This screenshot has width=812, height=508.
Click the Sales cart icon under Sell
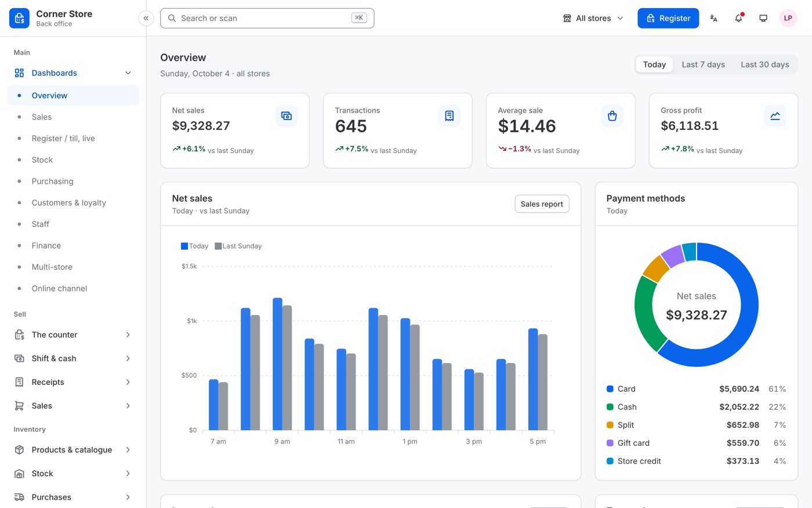tap(19, 406)
